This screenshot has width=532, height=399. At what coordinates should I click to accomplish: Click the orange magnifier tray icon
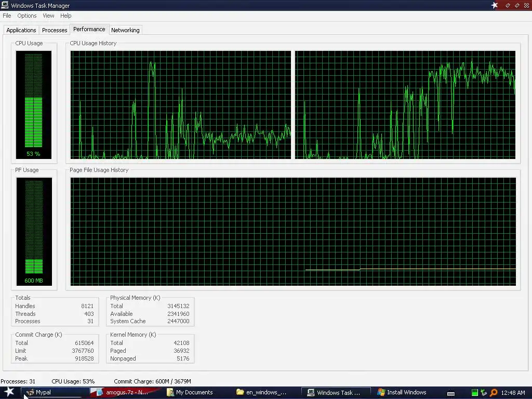click(494, 393)
